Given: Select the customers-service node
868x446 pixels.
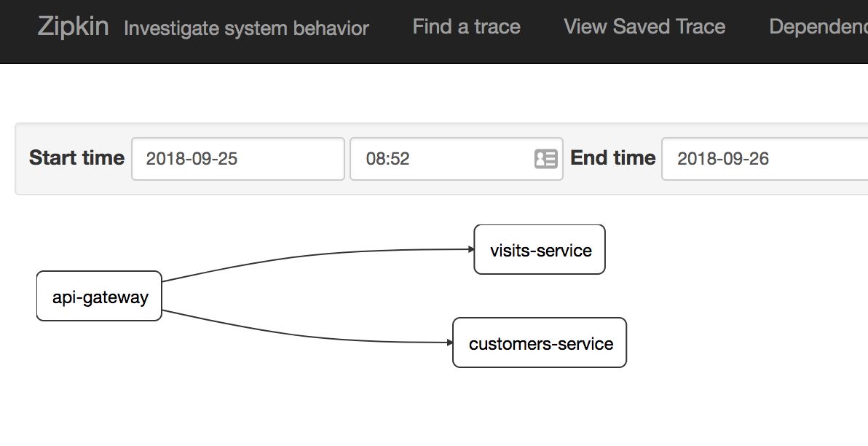Looking at the screenshot, I should pos(540,343).
